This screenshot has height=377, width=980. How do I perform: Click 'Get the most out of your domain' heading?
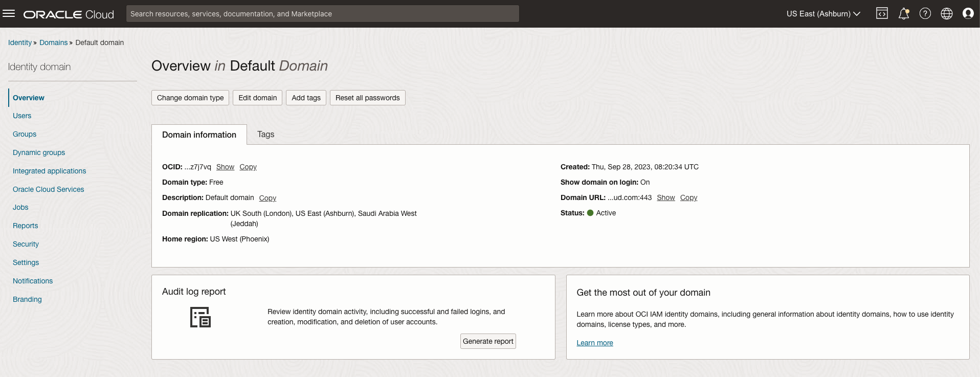[x=643, y=293]
